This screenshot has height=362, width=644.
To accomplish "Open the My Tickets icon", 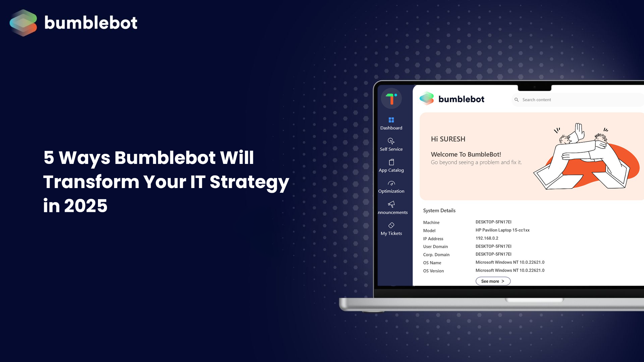I will tap(391, 226).
